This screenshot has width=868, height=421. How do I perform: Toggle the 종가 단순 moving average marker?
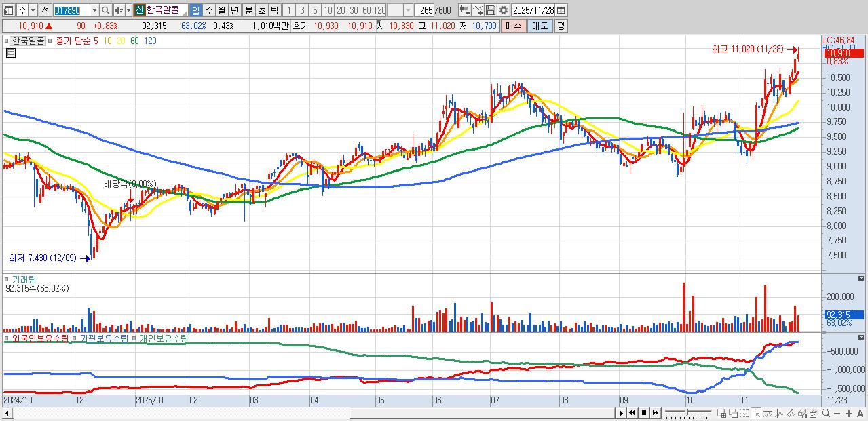pyautogui.click(x=51, y=41)
